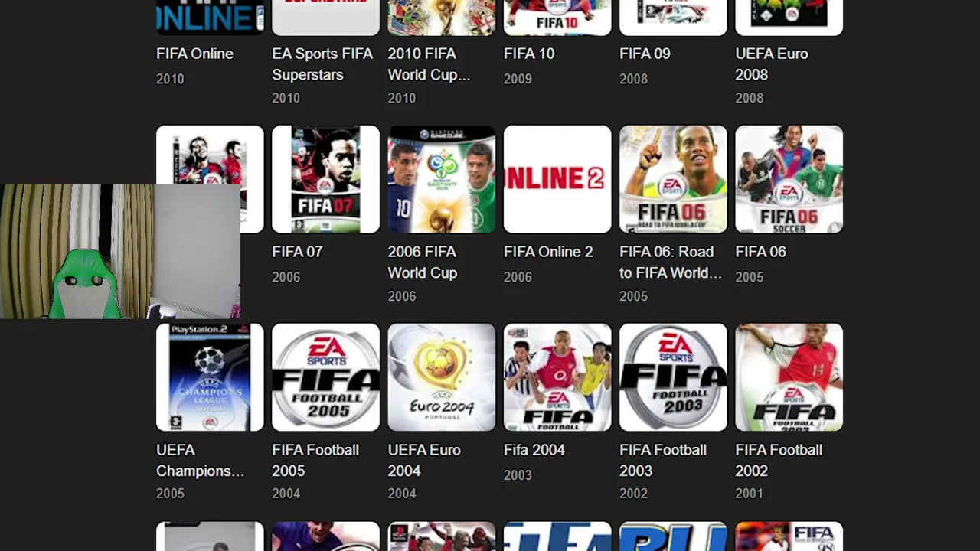Click the FIFA Online 2 title
Image resolution: width=980 pixels, height=551 pixels.
(548, 252)
